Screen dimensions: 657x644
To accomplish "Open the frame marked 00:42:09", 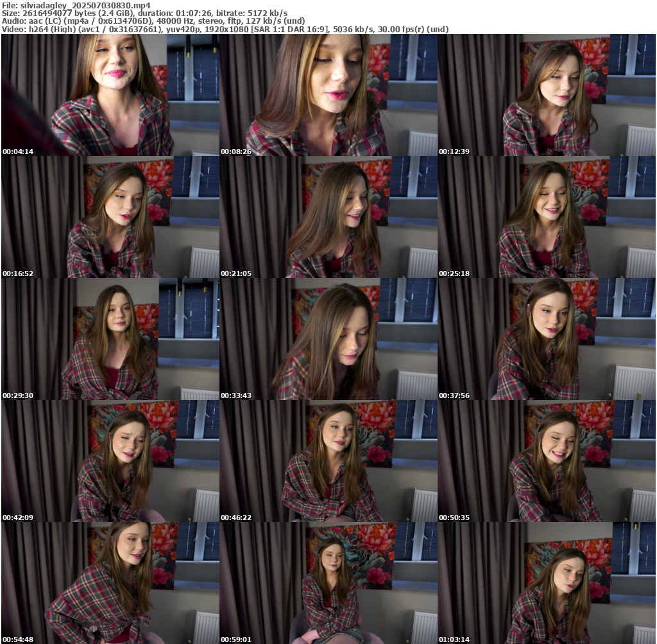I will tap(110, 461).
